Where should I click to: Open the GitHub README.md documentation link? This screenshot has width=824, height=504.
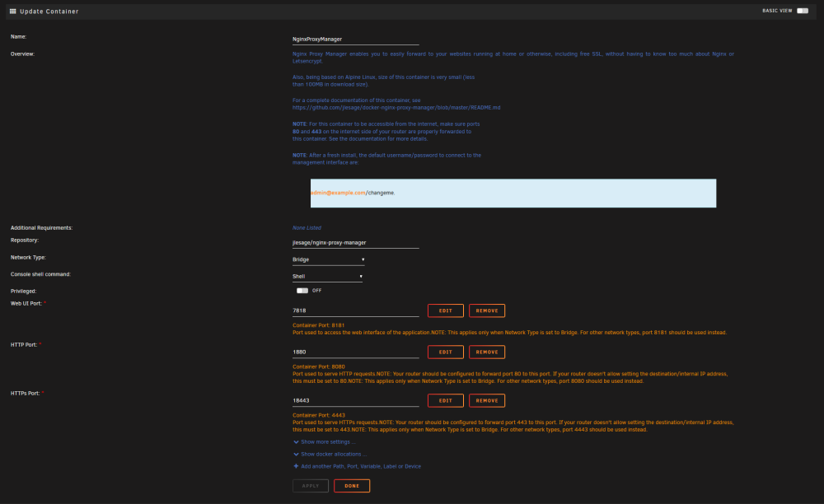point(396,108)
